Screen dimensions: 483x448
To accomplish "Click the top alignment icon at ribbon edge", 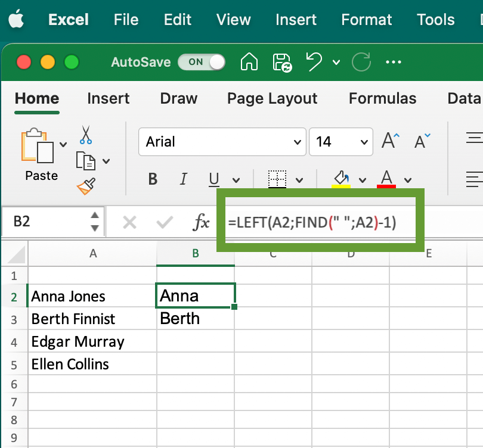I will pos(475,138).
